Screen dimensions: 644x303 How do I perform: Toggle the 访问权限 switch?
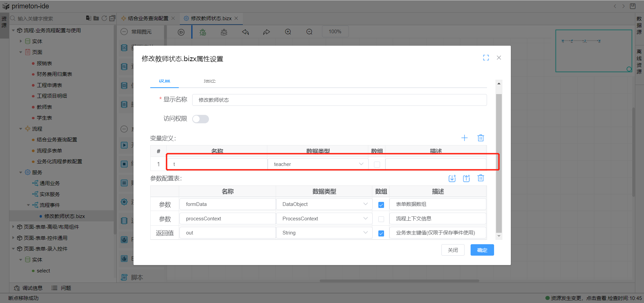201,119
